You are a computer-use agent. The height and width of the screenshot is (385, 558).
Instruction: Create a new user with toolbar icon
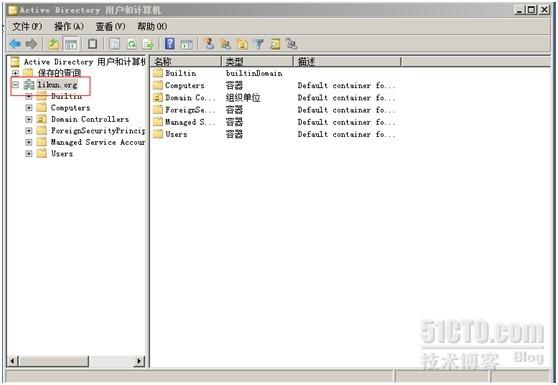click(x=209, y=44)
